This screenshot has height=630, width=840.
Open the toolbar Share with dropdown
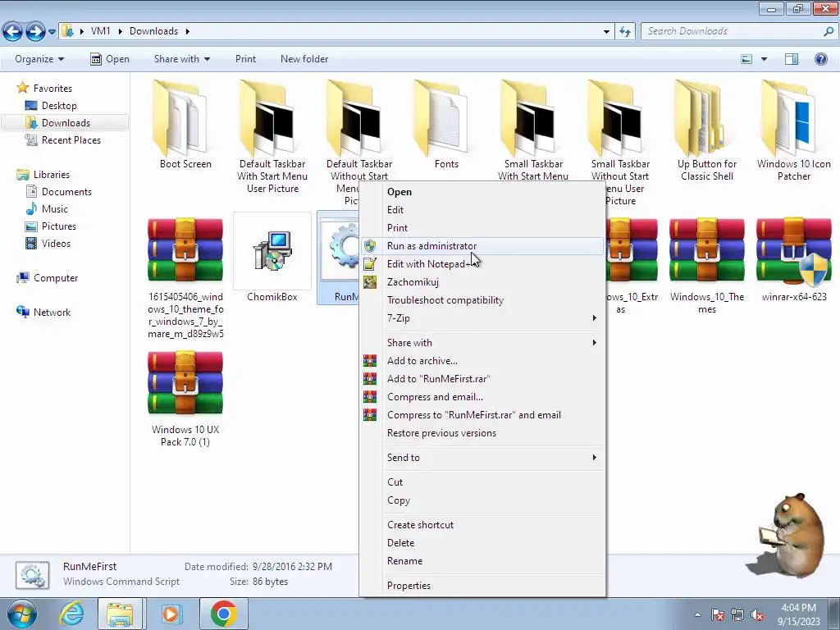point(182,59)
